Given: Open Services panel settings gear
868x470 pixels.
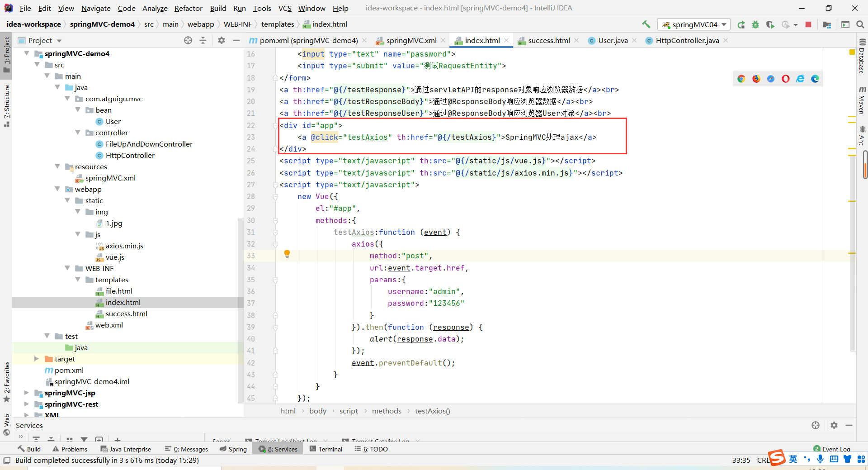Looking at the screenshot, I should (x=834, y=425).
